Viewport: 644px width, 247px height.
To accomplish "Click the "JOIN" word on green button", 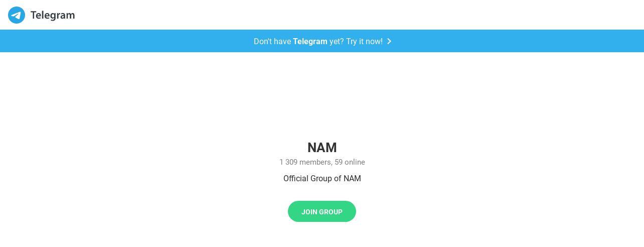I will pos(309,212).
